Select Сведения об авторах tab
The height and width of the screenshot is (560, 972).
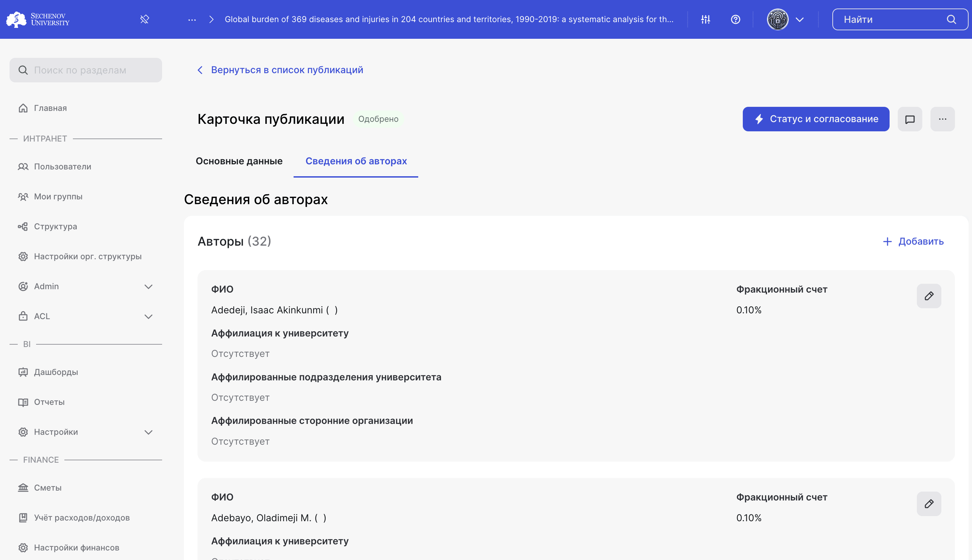pyautogui.click(x=356, y=161)
